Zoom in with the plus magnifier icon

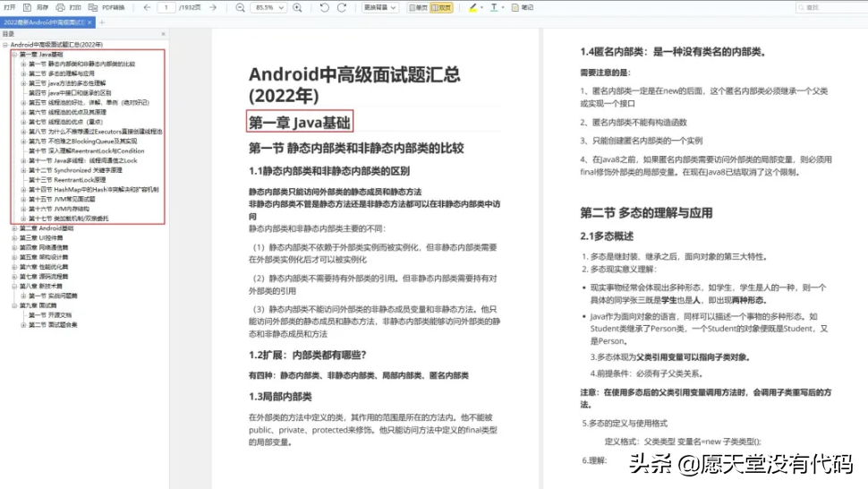point(297,7)
